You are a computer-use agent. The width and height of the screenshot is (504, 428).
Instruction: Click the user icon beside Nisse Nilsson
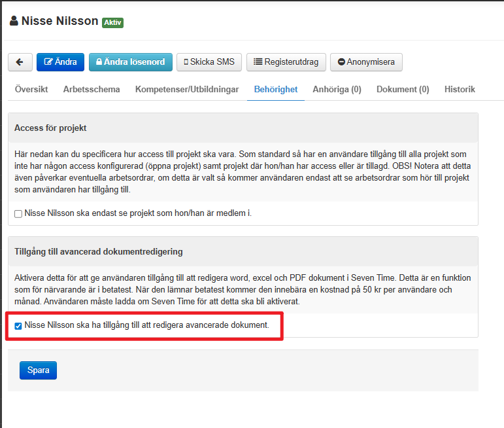point(14,21)
